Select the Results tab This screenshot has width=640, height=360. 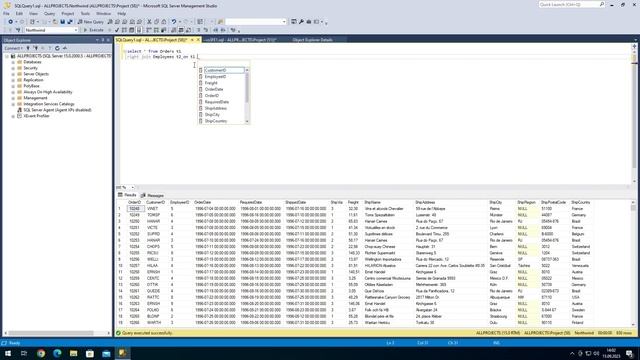pyautogui.click(x=127, y=195)
